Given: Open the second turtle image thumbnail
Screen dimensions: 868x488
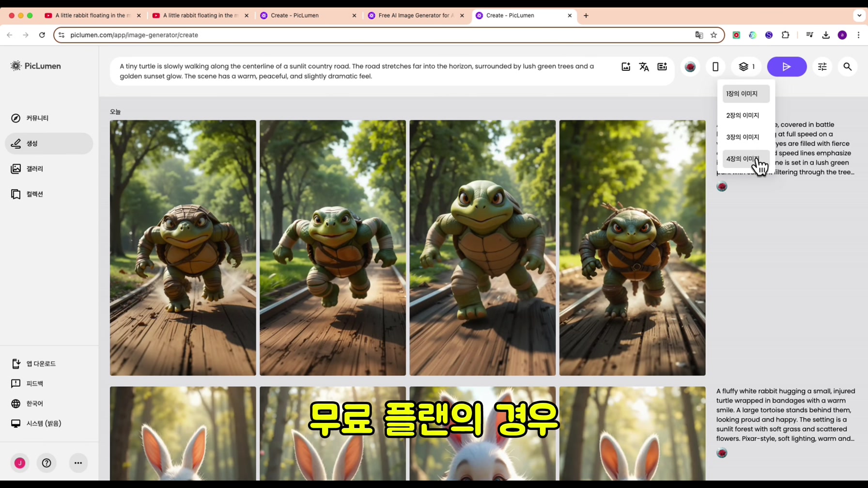Looking at the screenshot, I should coord(333,248).
